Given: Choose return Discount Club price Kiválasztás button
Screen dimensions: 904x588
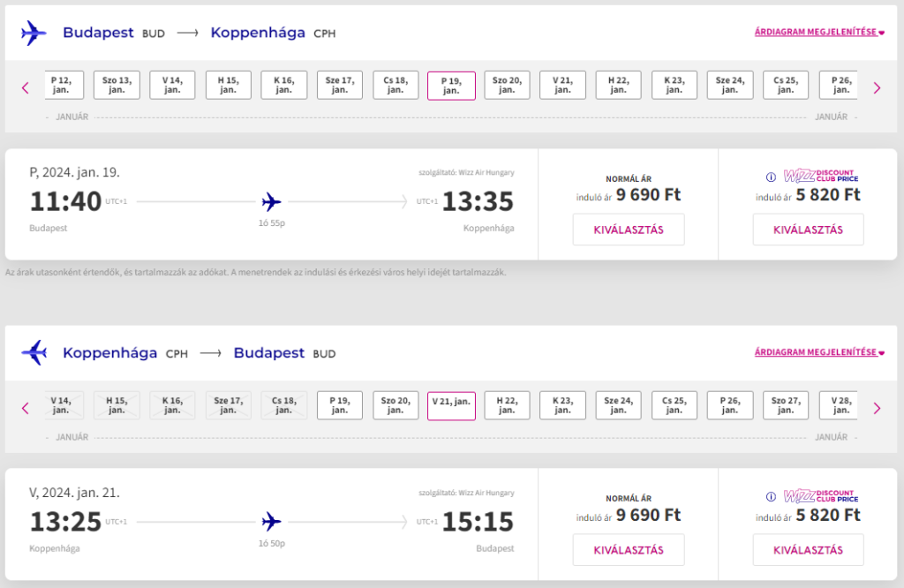Looking at the screenshot, I should point(808,550).
